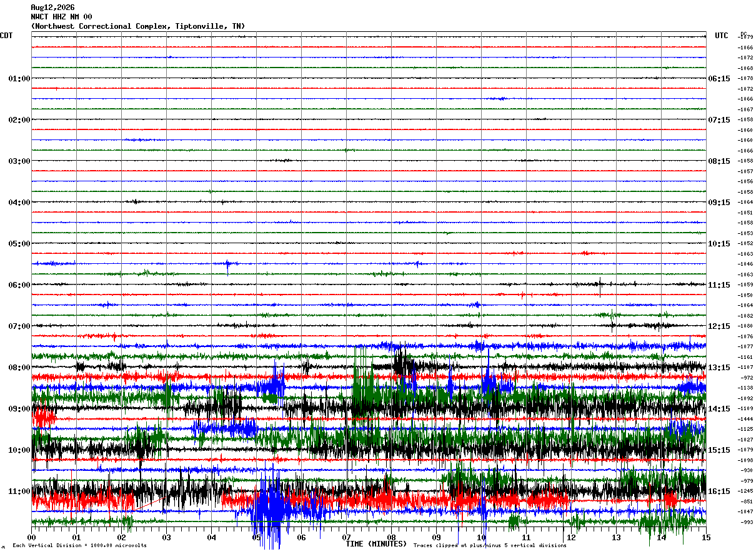Click the 01:00 CDT time label
The image size is (756, 554).
19,79
